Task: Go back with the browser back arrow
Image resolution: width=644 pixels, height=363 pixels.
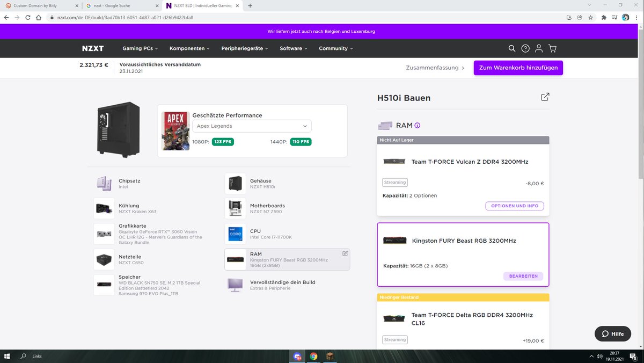Action: (6, 17)
